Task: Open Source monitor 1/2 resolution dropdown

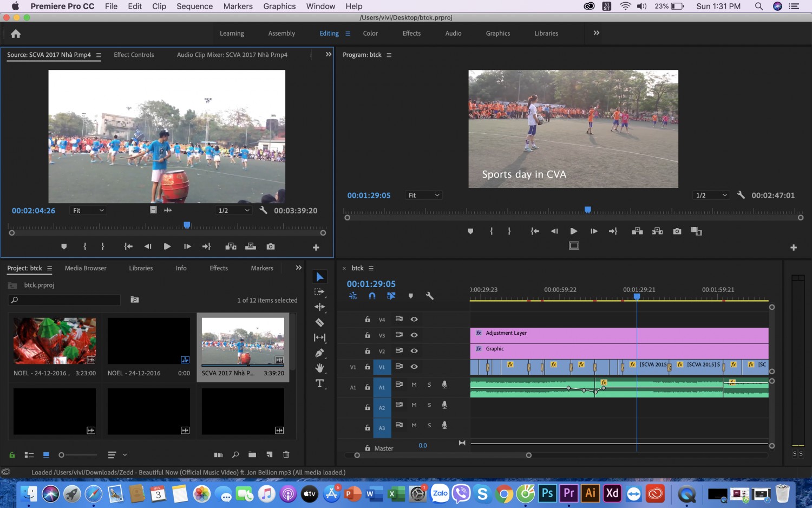Action: coord(234,210)
